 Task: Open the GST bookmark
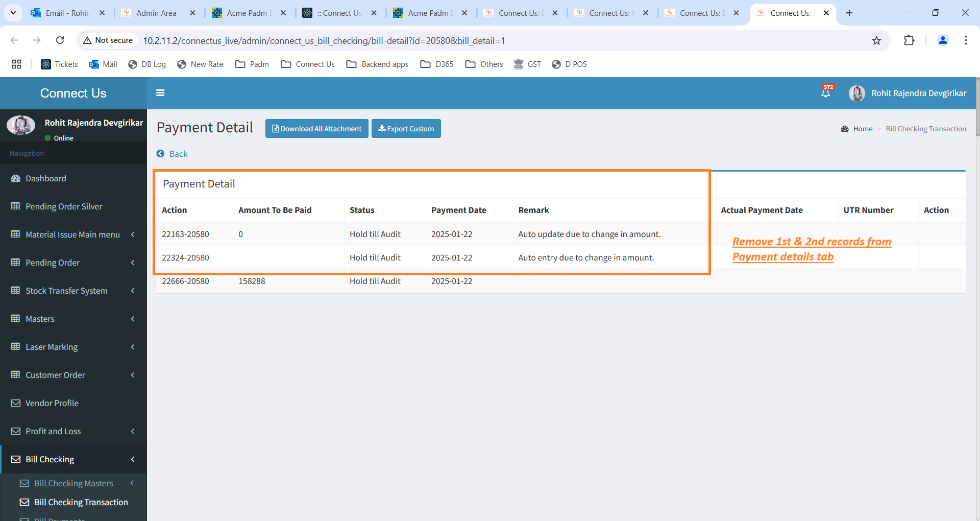[x=527, y=64]
